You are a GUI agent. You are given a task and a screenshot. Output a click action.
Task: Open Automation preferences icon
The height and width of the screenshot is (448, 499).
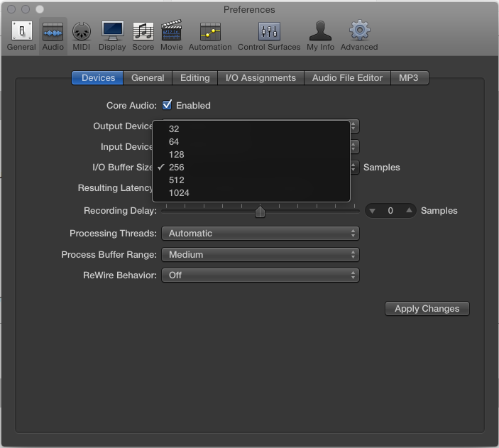(210, 31)
